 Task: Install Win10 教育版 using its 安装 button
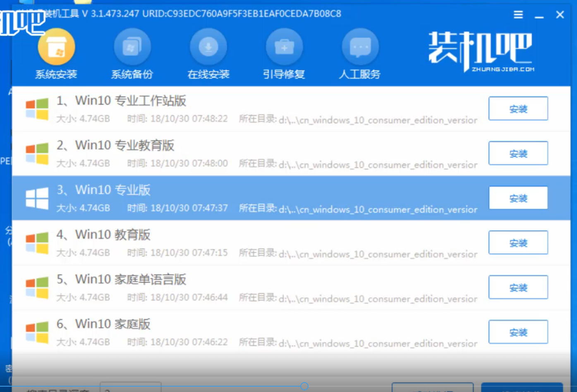(518, 243)
